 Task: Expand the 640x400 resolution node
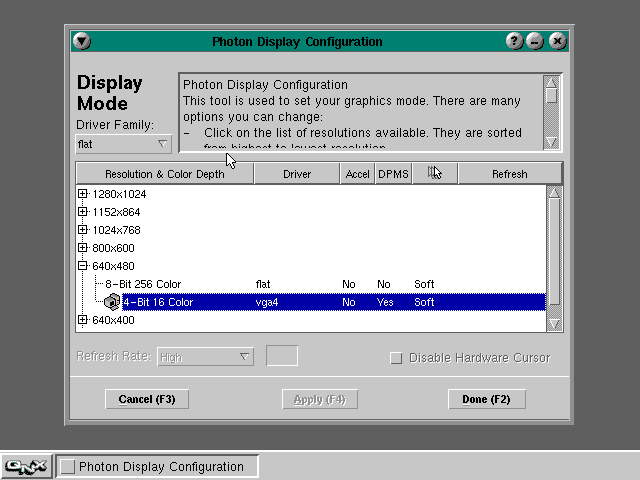point(82,320)
